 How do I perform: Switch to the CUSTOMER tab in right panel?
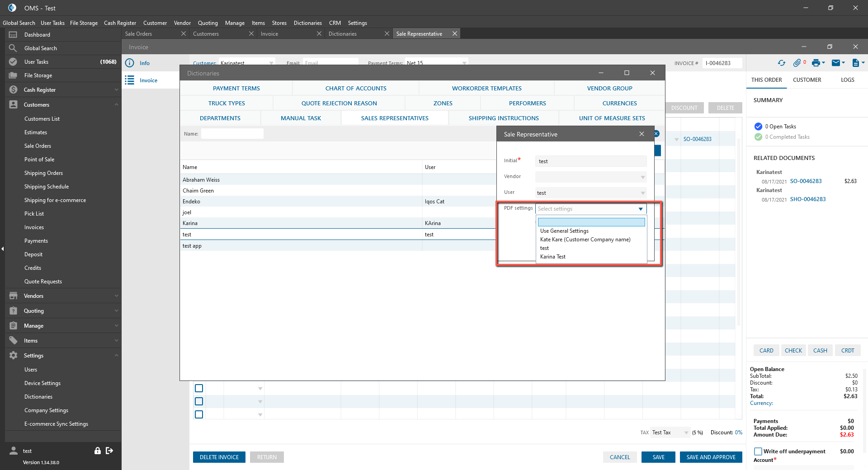click(x=807, y=80)
